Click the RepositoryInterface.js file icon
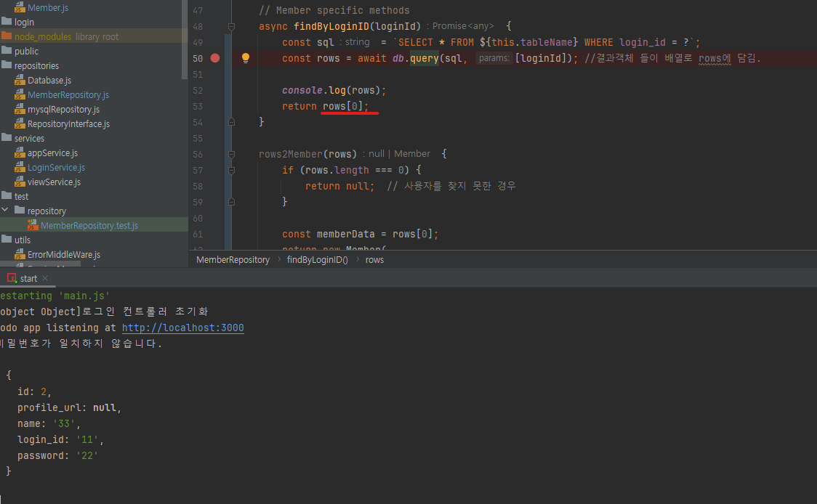The height and width of the screenshot is (504, 817). click(x=20, y=124)
